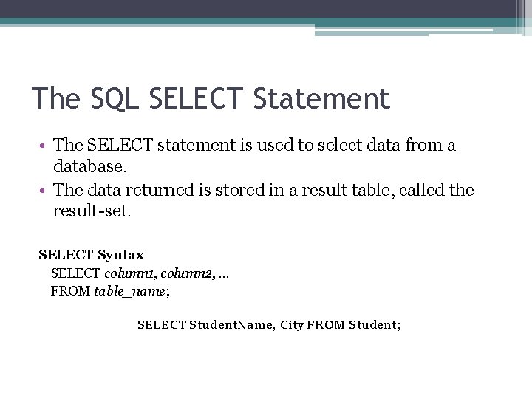Click "StudentName" in the example query

(231, 325)
